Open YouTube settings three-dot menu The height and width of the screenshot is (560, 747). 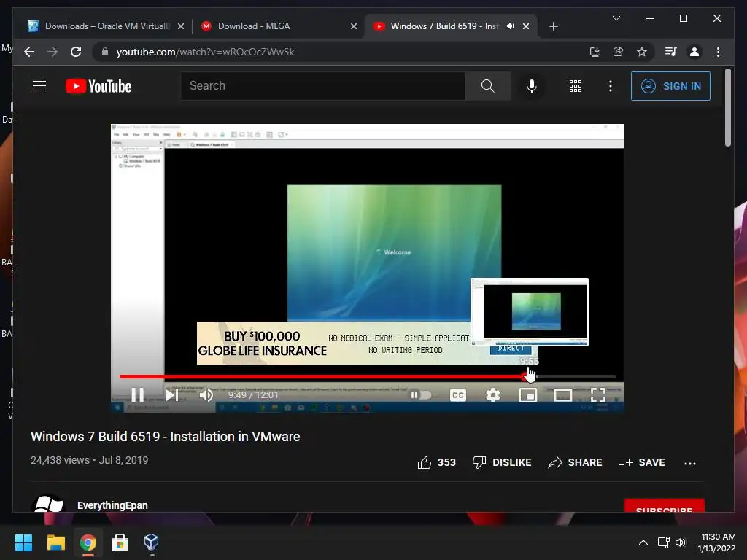[x=611, y=86]
